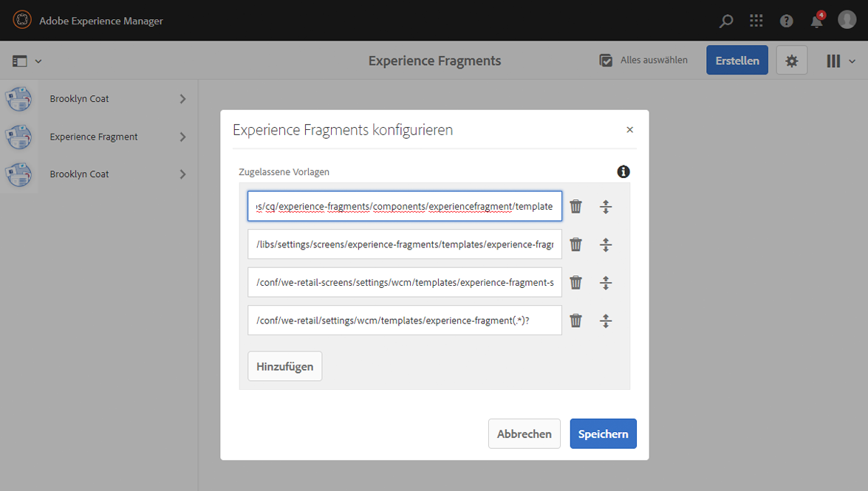Open the search magnifier in header
868x491 pixels.
(x=726, y=21)
